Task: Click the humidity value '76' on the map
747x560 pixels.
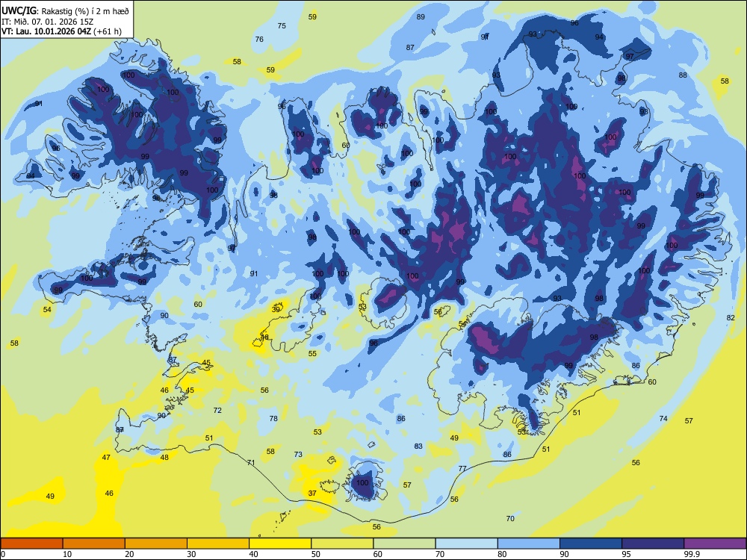Action: click(259, 39)
